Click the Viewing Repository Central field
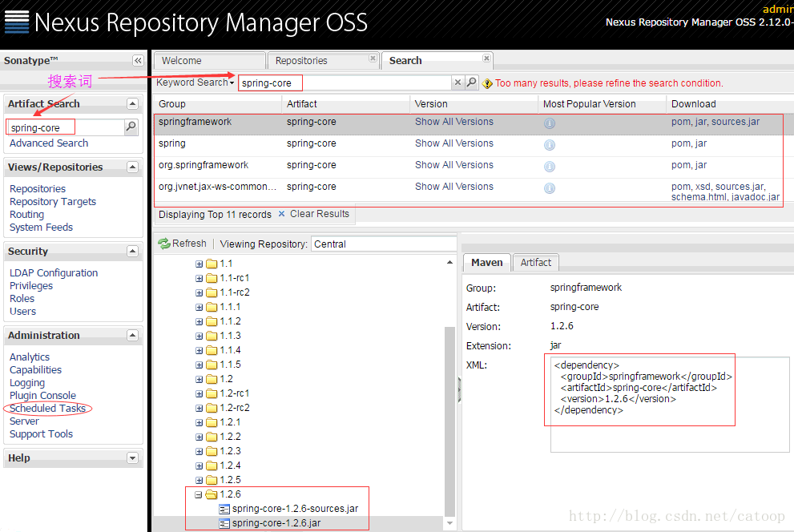This screenshot has height=532, width=794. 383,244
